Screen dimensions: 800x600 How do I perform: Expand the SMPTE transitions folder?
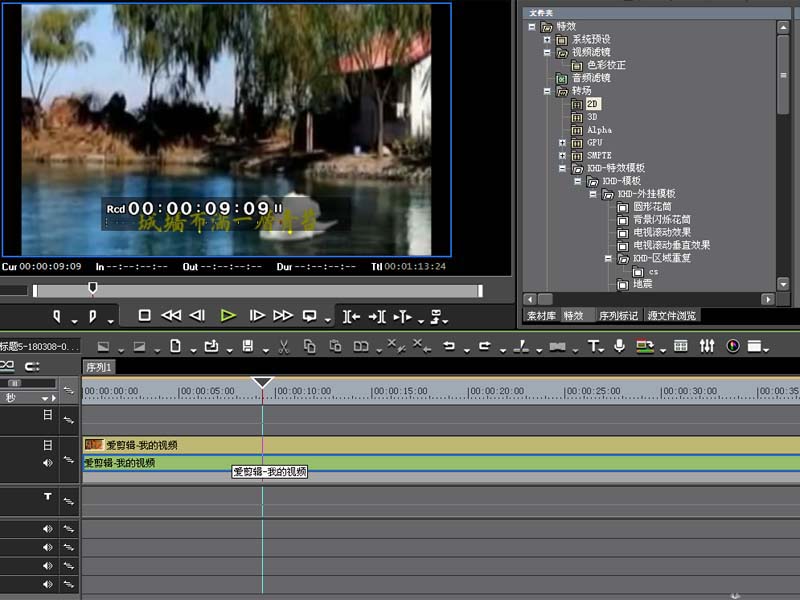562,155
